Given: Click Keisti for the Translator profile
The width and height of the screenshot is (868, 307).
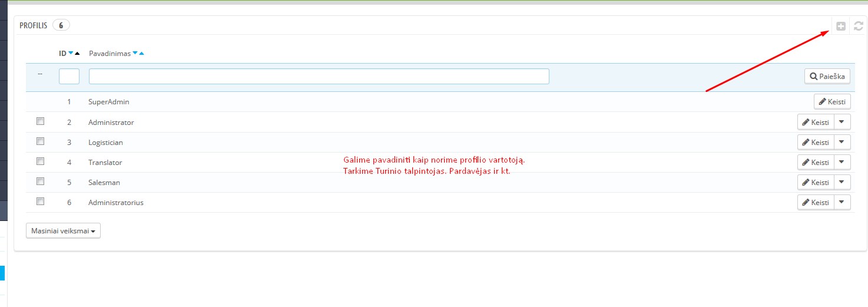Looking at the screenshot, I should (x=816, y=163).
